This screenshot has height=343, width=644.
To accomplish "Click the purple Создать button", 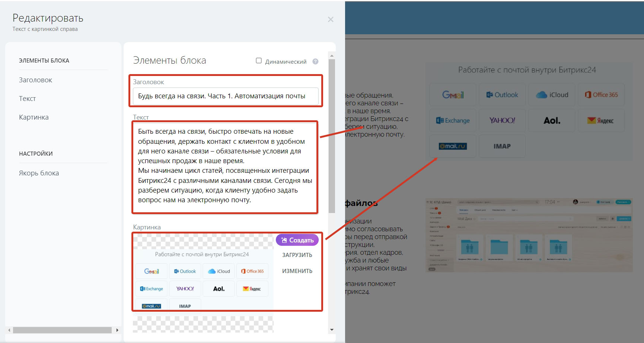I will (297, 240).
